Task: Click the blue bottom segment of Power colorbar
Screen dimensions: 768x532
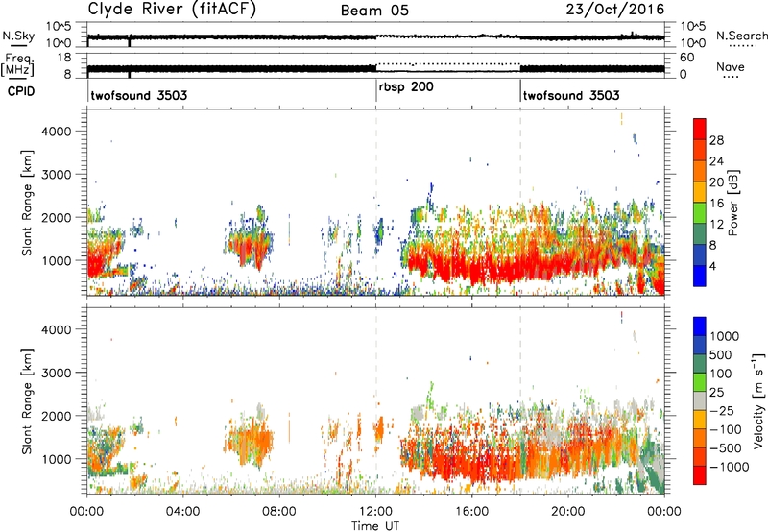Action: 700,277
